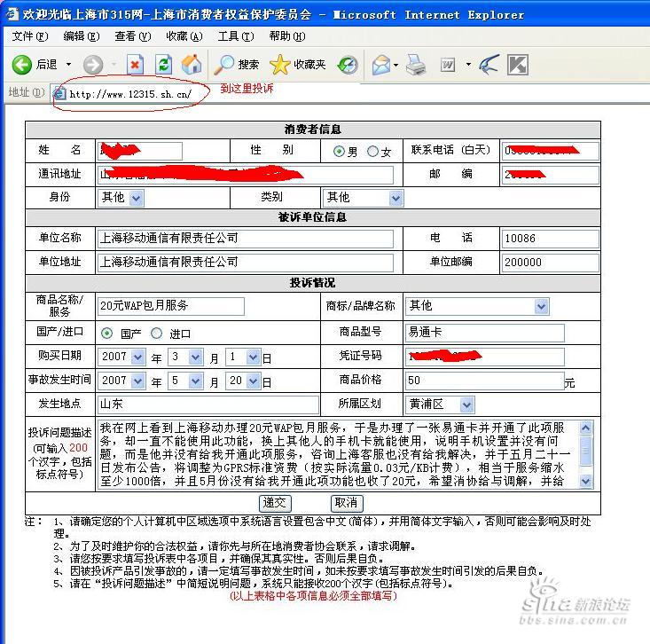Image resolution: width=650 pixels, height=644 pixels.
Task: Click the 凭证号码 input field
Action: pos(484,357)
